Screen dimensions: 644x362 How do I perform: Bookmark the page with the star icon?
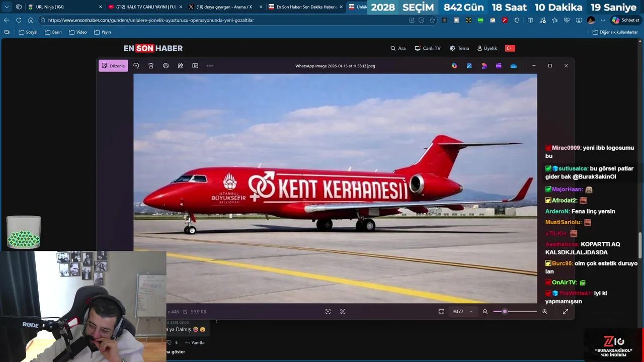[x=432, y=20]
